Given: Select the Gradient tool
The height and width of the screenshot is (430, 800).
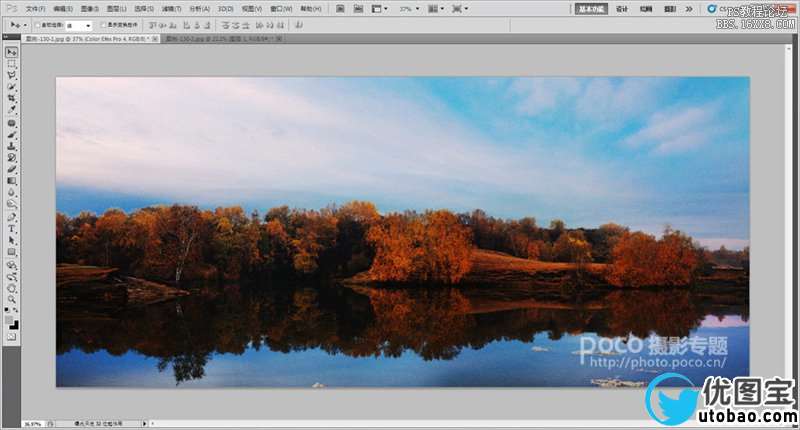Looking at the screenshot, I should click(11, 181).
